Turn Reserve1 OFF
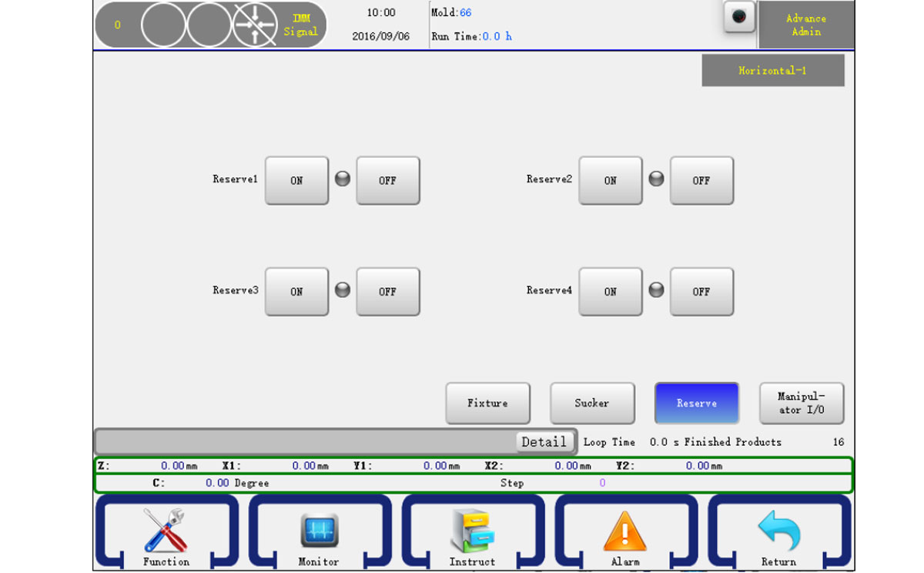Viewport: 924px width, 573px height. pos(387,181)
